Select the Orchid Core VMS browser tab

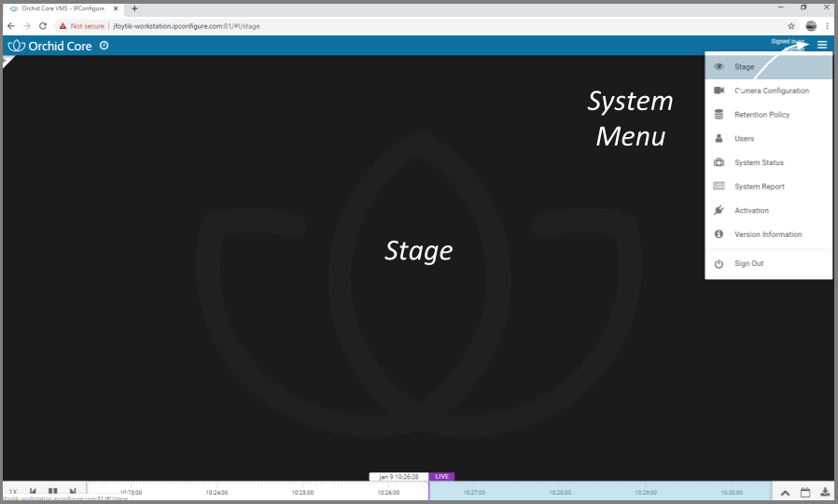click(x=63, y=8)
